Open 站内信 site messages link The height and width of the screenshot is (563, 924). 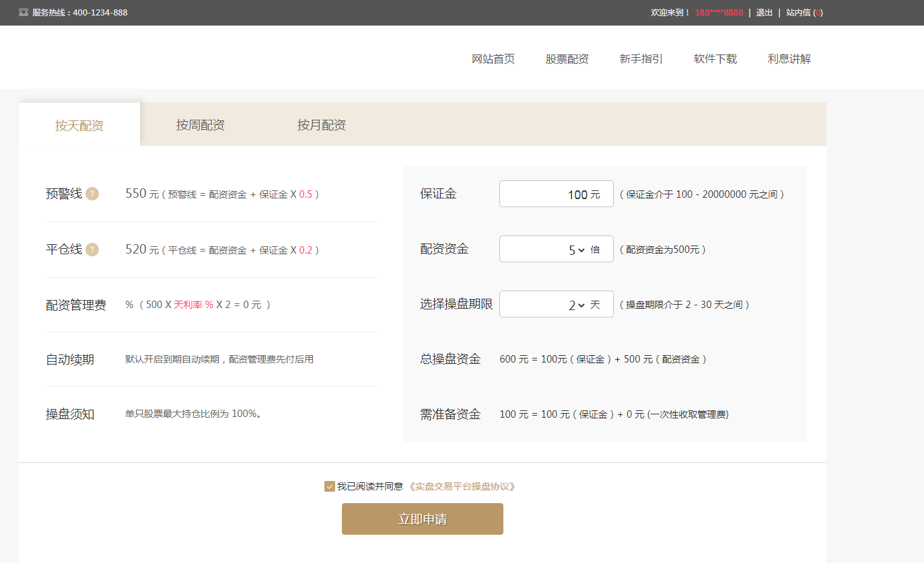tap(804, 12)
